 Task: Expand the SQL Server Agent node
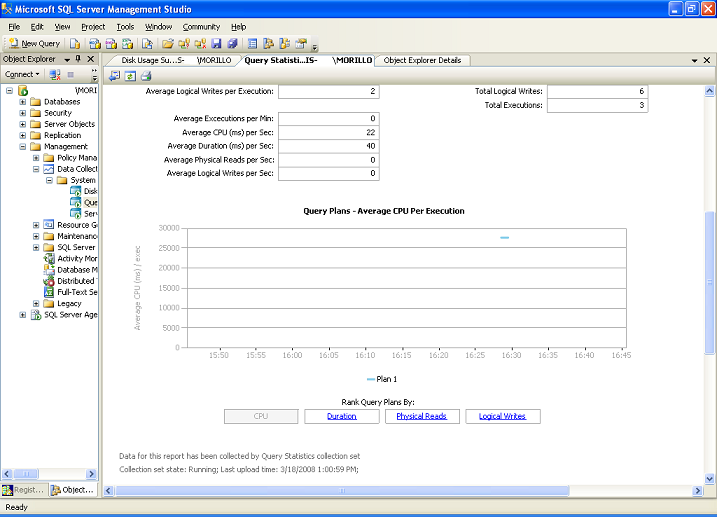[22, 315]
